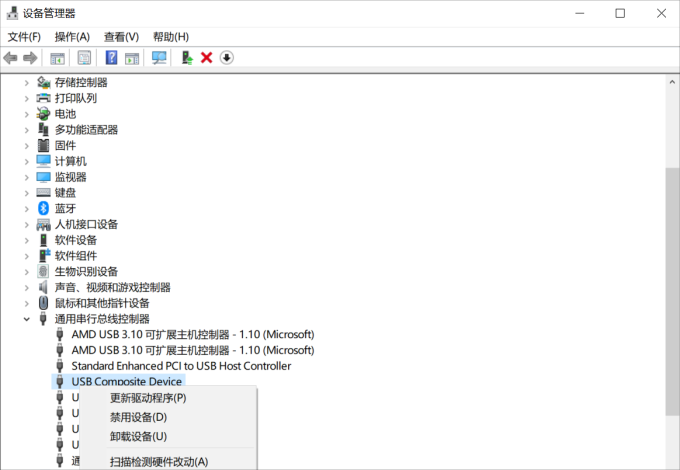The image size is (680, 470).
Task: Open the 查看(V) menu
Action: (x=121, y=37)
